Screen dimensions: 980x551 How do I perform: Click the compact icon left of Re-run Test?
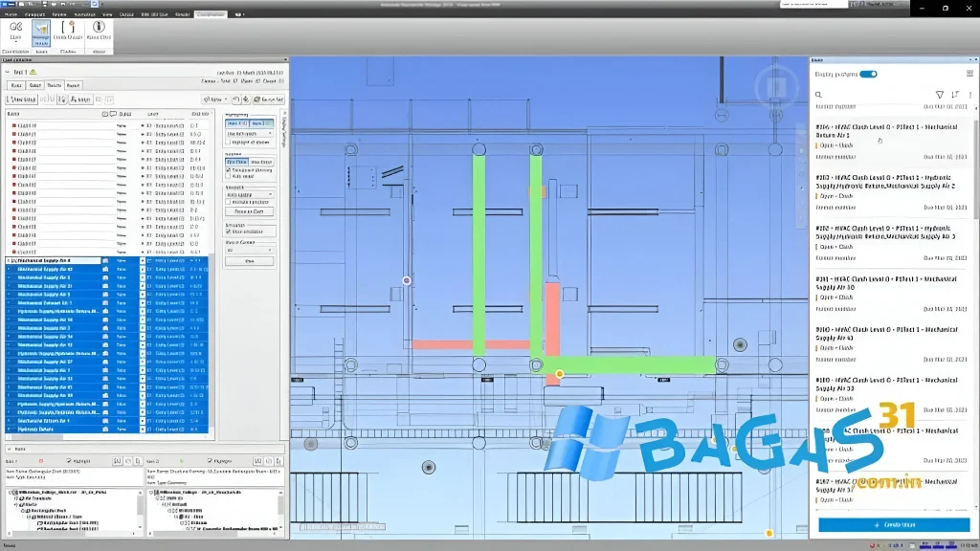tap(246, 99)
